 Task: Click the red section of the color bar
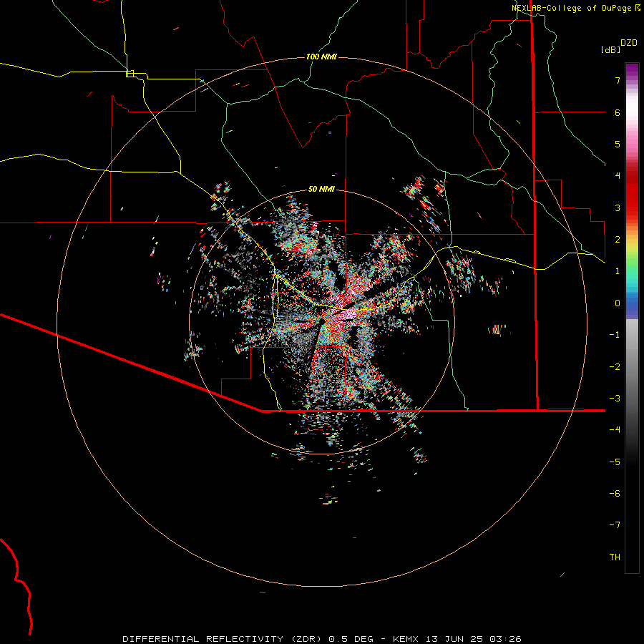tap(632, 193)
